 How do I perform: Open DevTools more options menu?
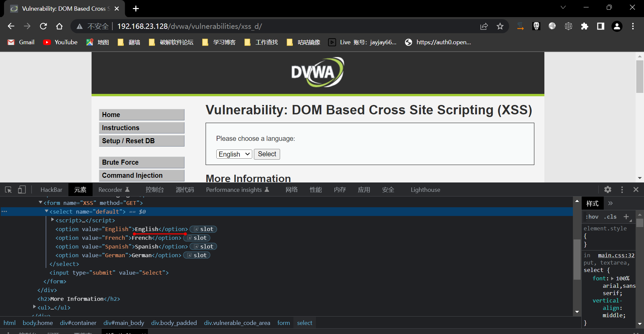click(x=622, y=190)
